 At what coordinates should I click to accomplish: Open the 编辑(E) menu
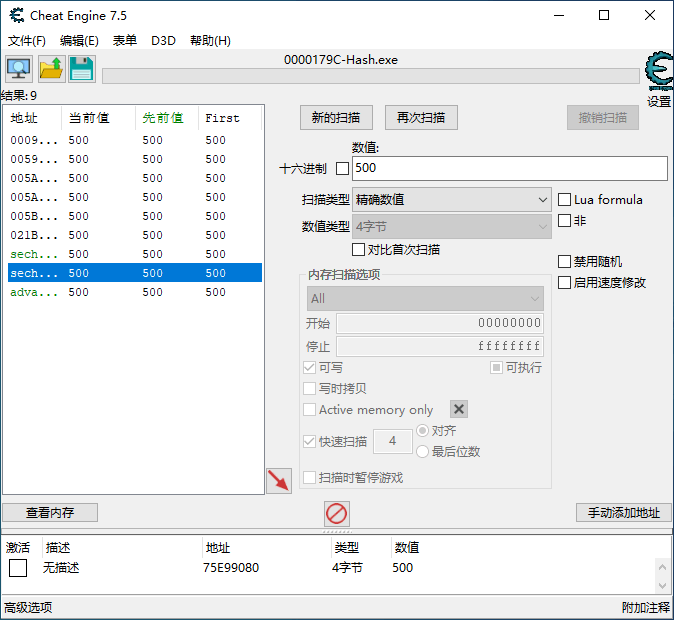click(x=79, y=41)
